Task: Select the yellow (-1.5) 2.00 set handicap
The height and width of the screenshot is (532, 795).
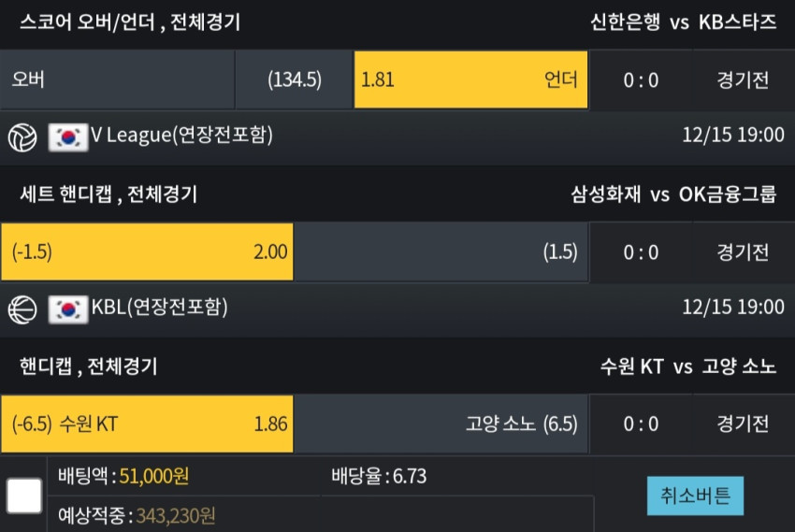Action: coord(147,252)
